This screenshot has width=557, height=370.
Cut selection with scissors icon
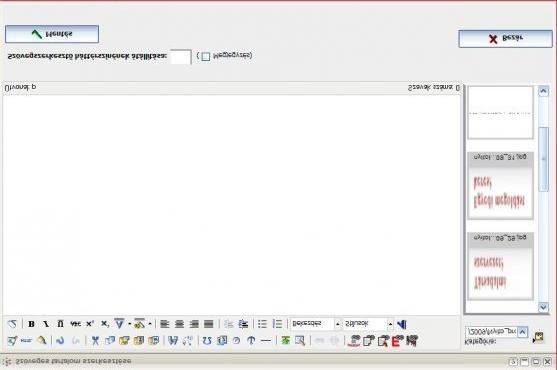coord(95,341)
